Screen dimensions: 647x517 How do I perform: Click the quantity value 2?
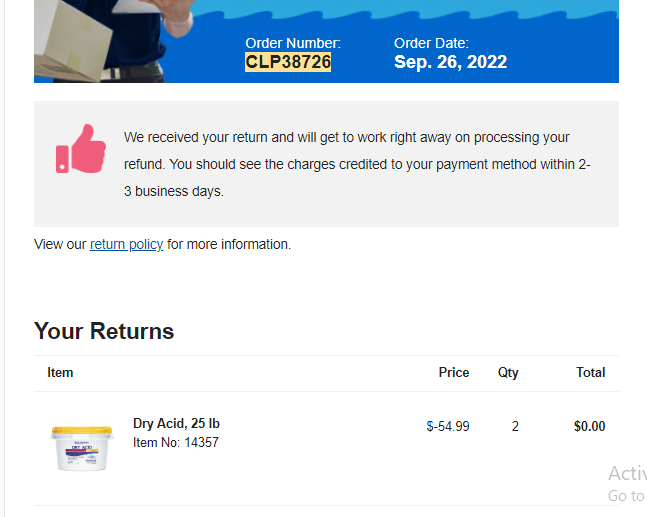coord(515,426)
